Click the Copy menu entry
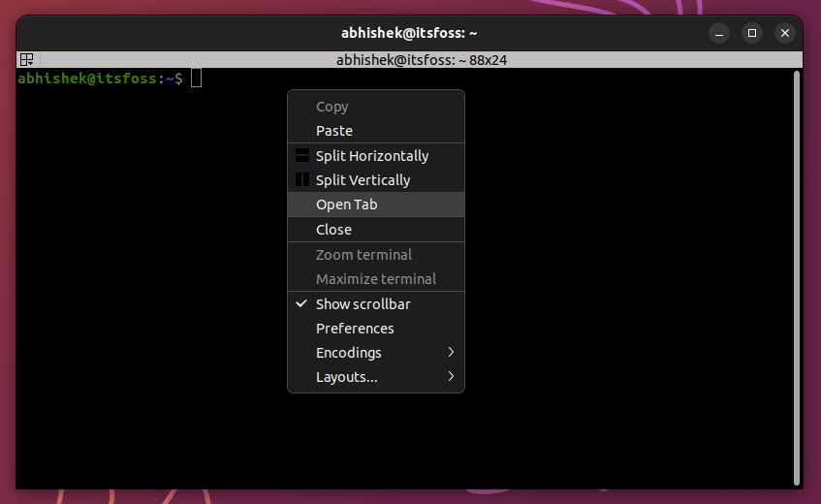 (x=332, y=107)
